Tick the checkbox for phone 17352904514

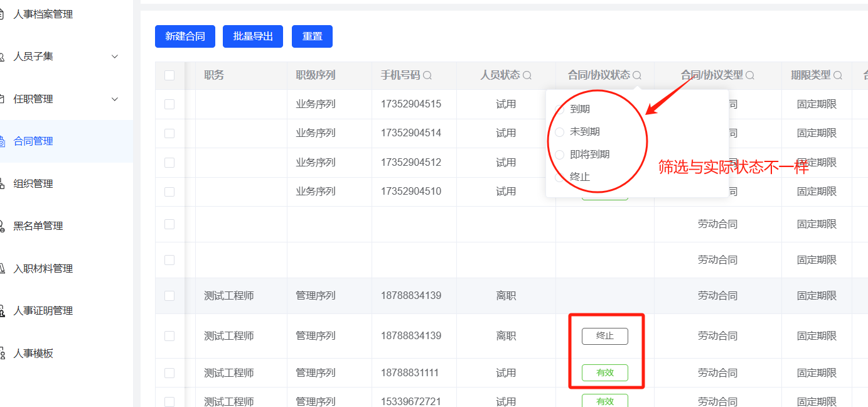[x=169, y=133]
